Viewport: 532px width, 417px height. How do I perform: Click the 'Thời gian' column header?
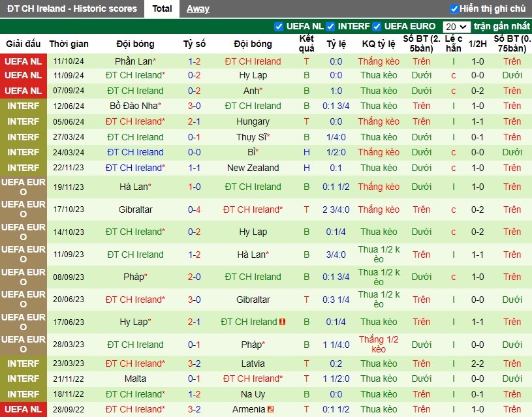click(69, 44)
